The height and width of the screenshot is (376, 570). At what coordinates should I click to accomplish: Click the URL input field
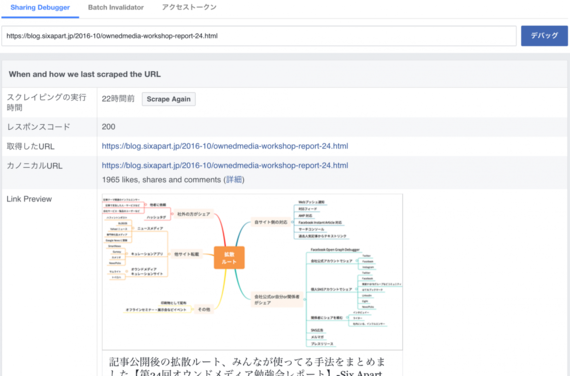click(259, 36)
